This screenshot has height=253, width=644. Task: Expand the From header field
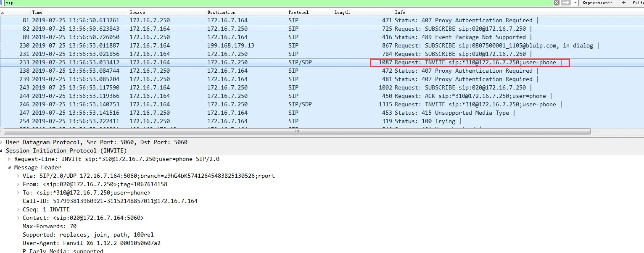click(x=17, y=184)
